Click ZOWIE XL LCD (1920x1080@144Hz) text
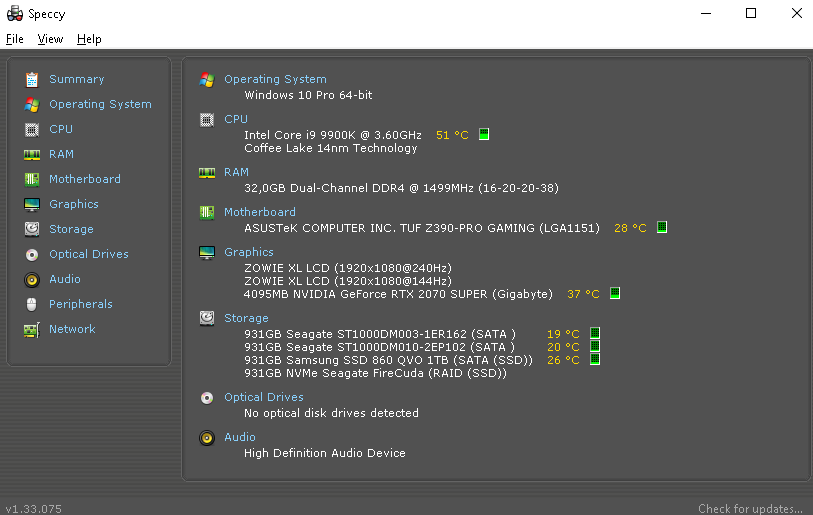The width and height of the screenshot is (813, 515). coord(348,281)
